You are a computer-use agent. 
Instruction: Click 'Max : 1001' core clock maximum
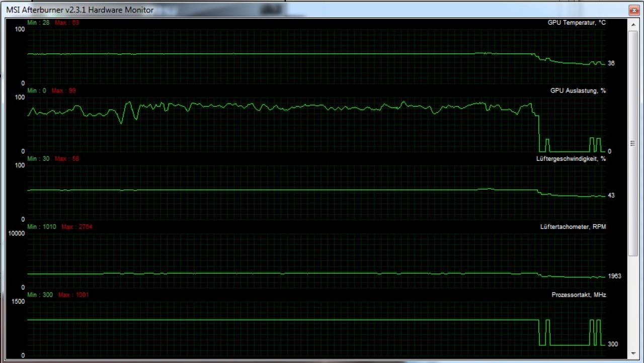(73, 295)
